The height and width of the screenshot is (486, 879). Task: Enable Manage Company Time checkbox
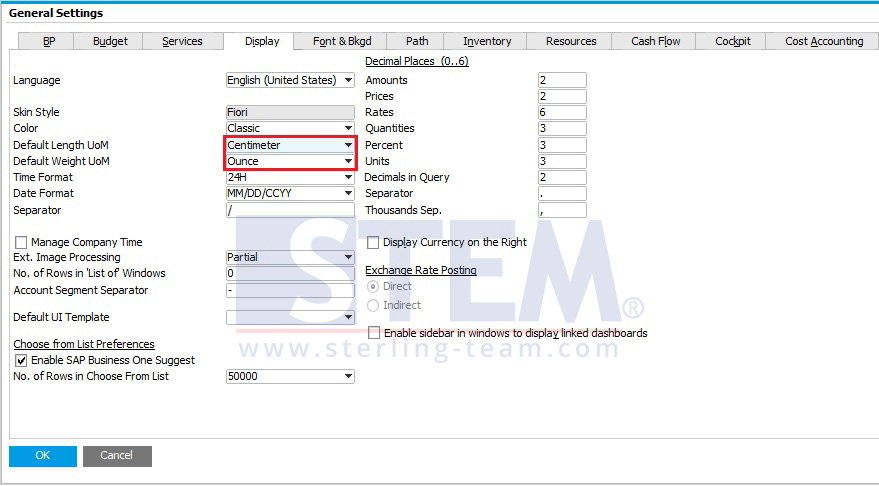coord(21,243)
